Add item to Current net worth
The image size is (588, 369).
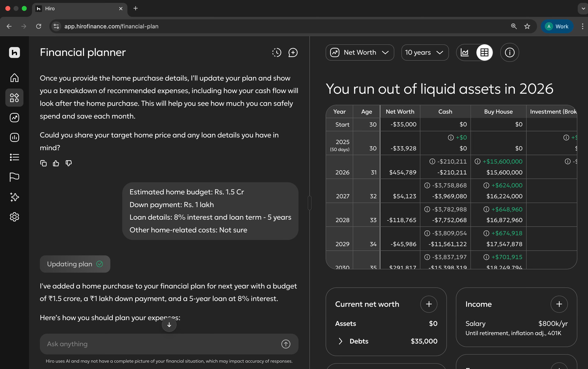point(429,304)
